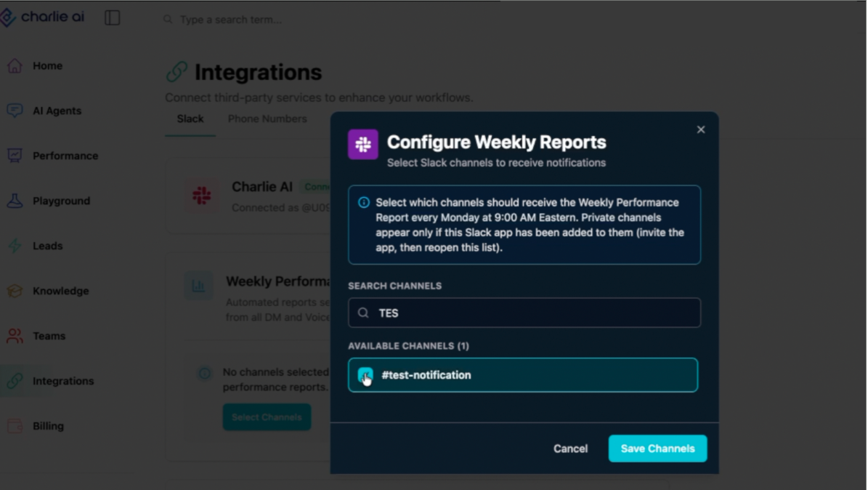Switch to the Slack tab
Screen dimensions: 868x490
(190, 119)
